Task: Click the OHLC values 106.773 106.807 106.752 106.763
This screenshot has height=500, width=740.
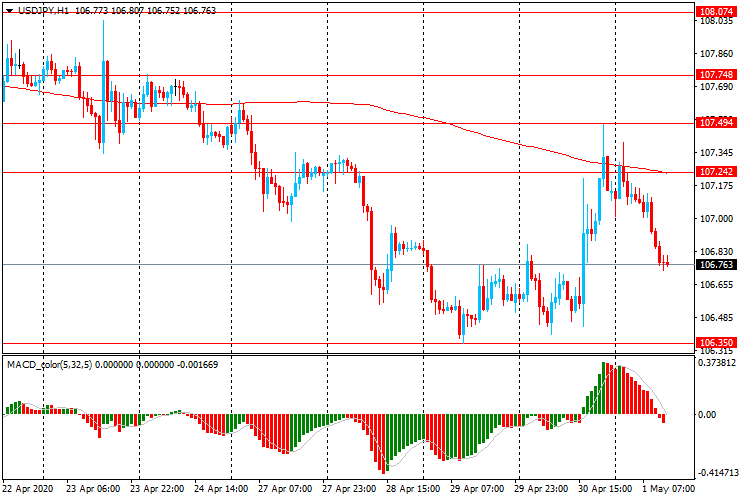Action: click(145, 10)
